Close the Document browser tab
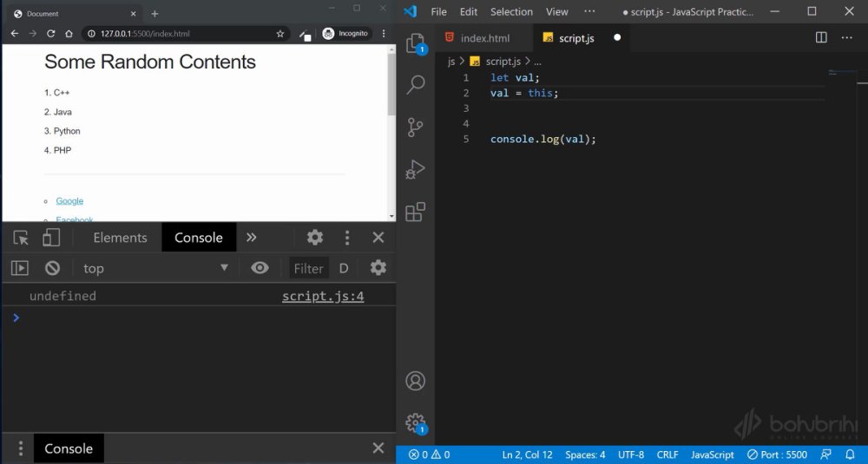The height and width of the screenshot is (464, 868). (133, 14)
